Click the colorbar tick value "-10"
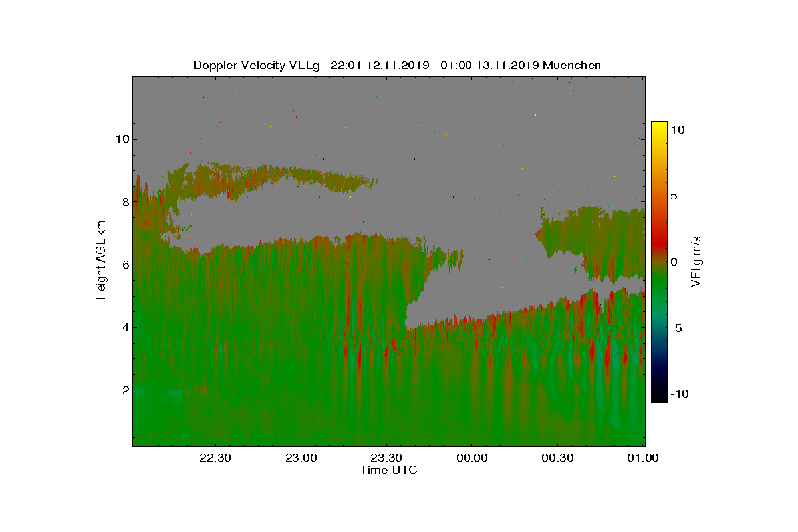Viewport: 798px width, 532px height. tap(678, 394)
